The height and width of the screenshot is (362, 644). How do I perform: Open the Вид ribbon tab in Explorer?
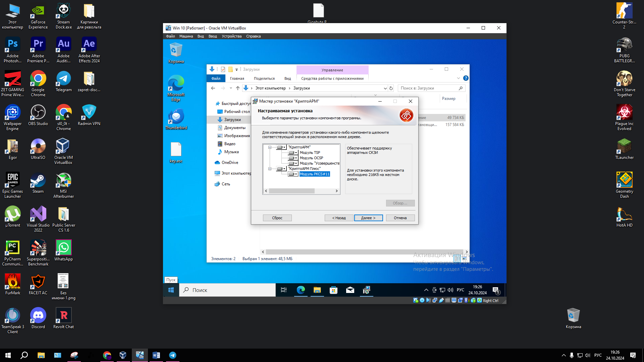point(287,78)
